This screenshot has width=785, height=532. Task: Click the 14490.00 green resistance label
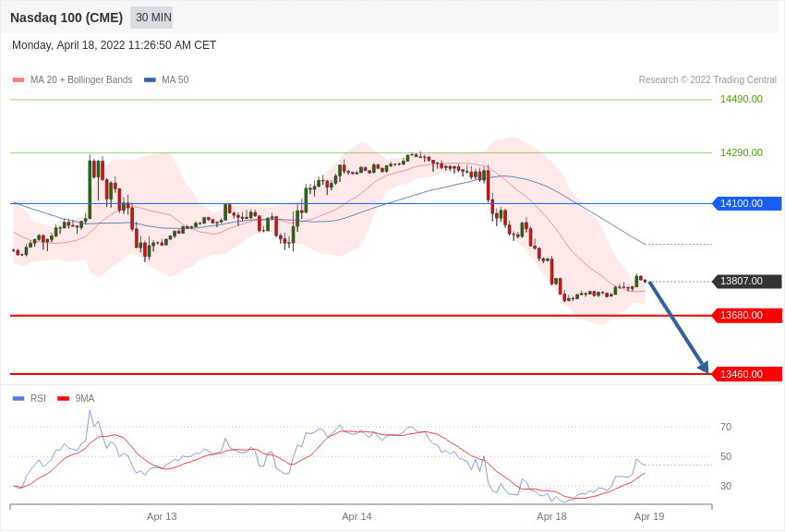pyautogui.click(x=741, y=99)
